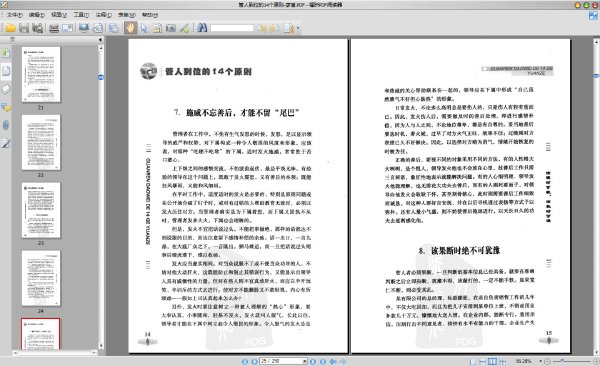Click the up arrow of the document scrollbar

coord(596,41)
